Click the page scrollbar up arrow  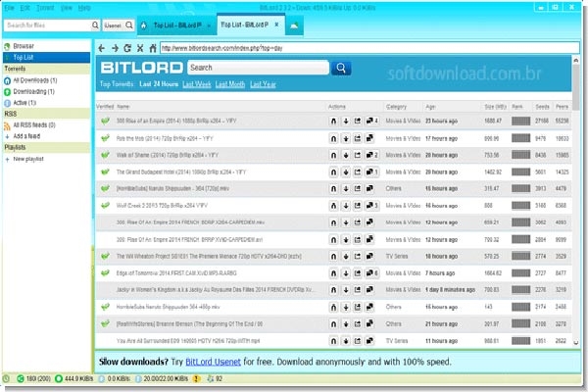point(575,60)
